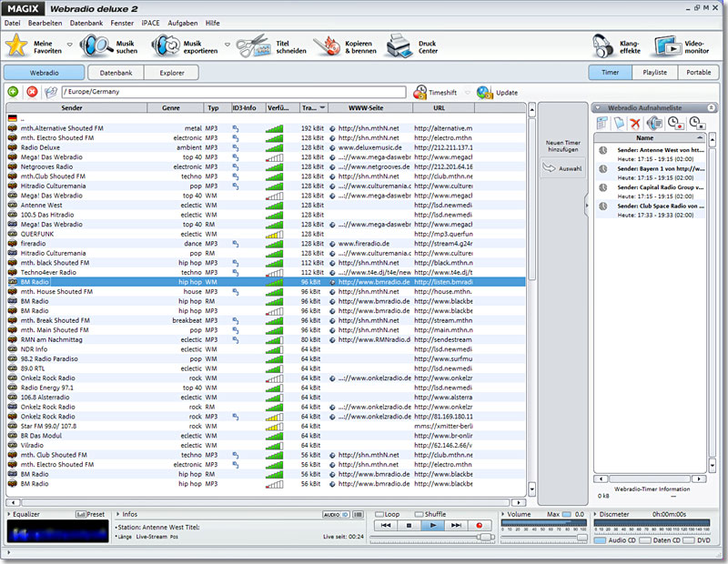Expand the Volume panel triangle
This screenshot has height=564, width=728.
pos(503,514)
